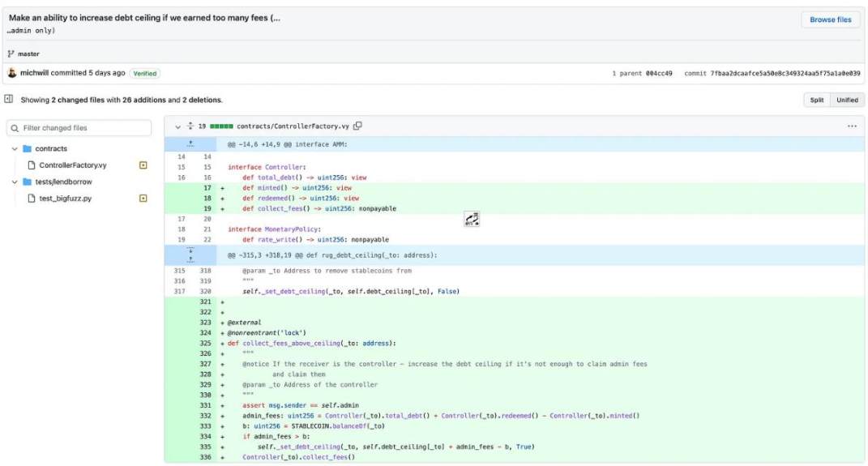Toggle the file tree sidebar icon
The height and width of the screenshot is (466, 868).
click(x=8, y=99)
